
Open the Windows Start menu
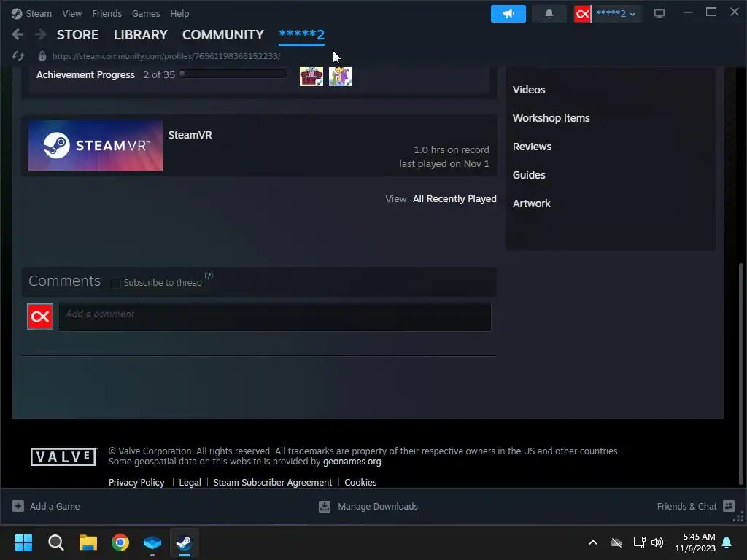click(x=23, y=542)
